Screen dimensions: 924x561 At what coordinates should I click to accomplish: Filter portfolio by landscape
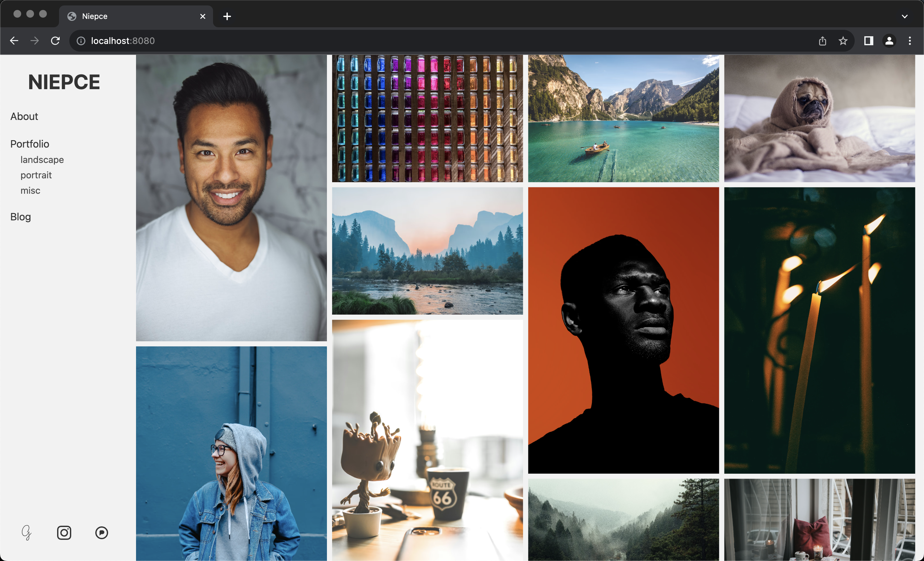(42, 160)
